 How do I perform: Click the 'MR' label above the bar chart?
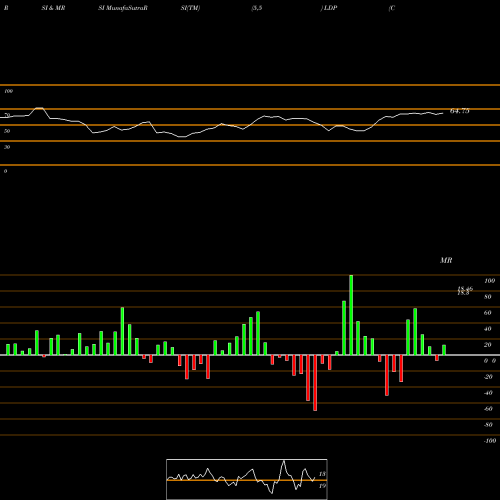(446, 260)
